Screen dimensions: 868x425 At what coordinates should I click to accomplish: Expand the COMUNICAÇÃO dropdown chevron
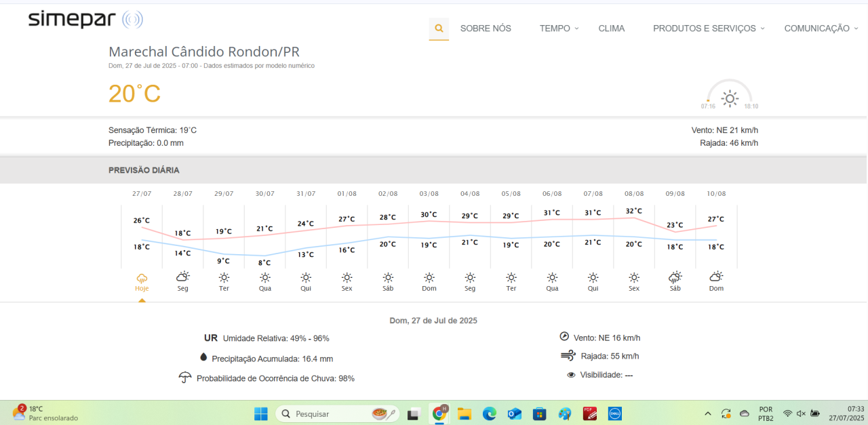point(856,28)
